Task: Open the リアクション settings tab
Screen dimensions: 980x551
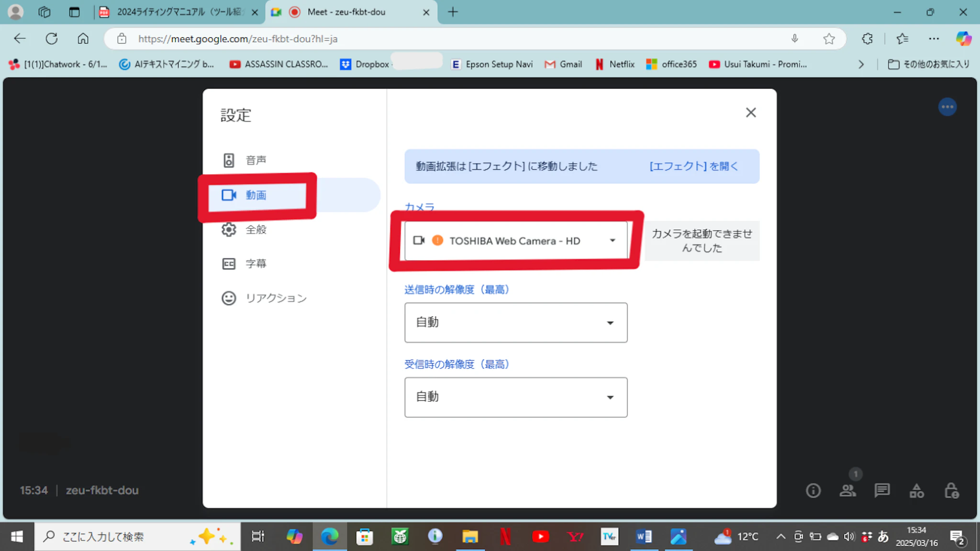Action: pyautogui.click(x=276, y=298)
